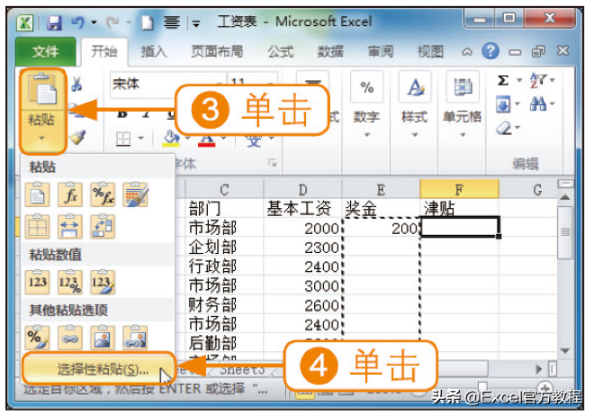The width and height of the screenshot is (589, 416).
Task: Choose Keep Source Formatting paste icon
Action: coord(135,194)
